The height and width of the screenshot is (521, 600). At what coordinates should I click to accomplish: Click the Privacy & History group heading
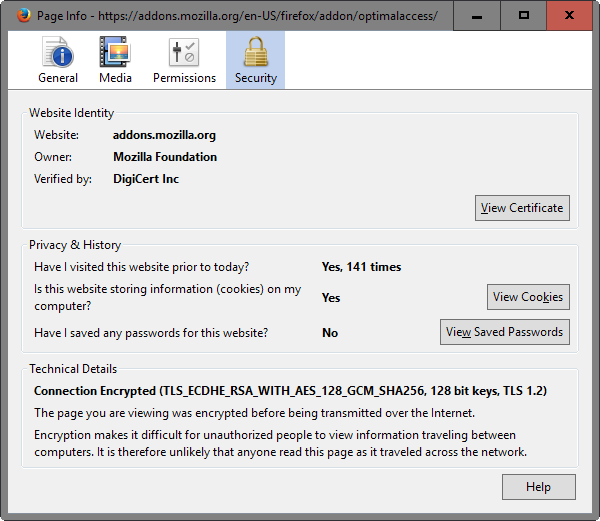[x=75, y=245]
